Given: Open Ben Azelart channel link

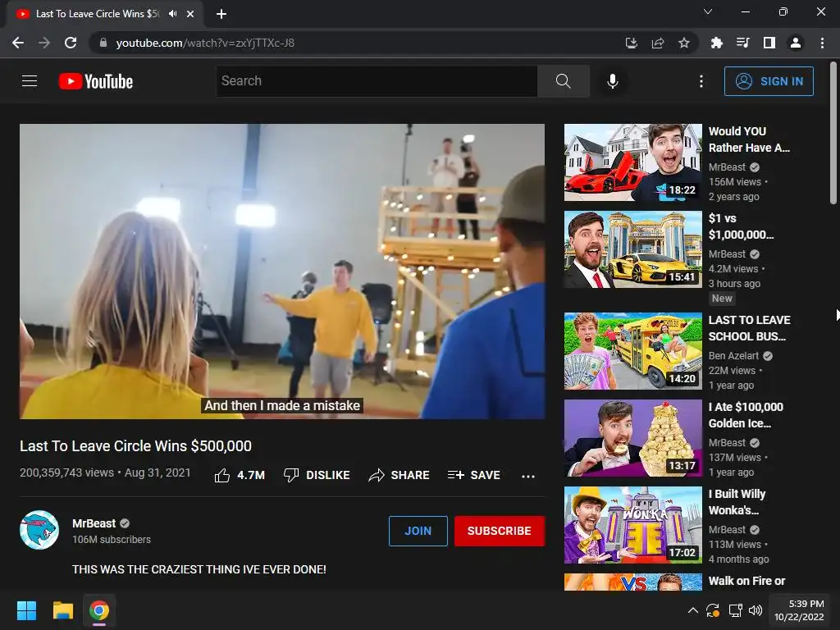Looking at the screenshot, I should coord(733,356).
